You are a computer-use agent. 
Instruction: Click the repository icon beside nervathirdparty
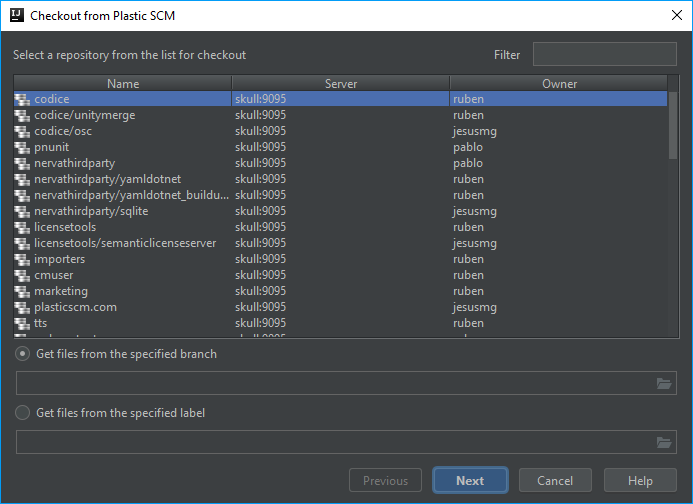22,164
